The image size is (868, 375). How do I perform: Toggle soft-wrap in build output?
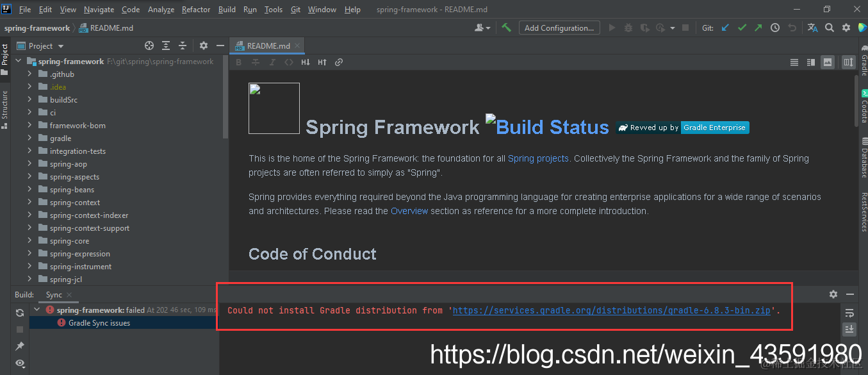point(849,313)
